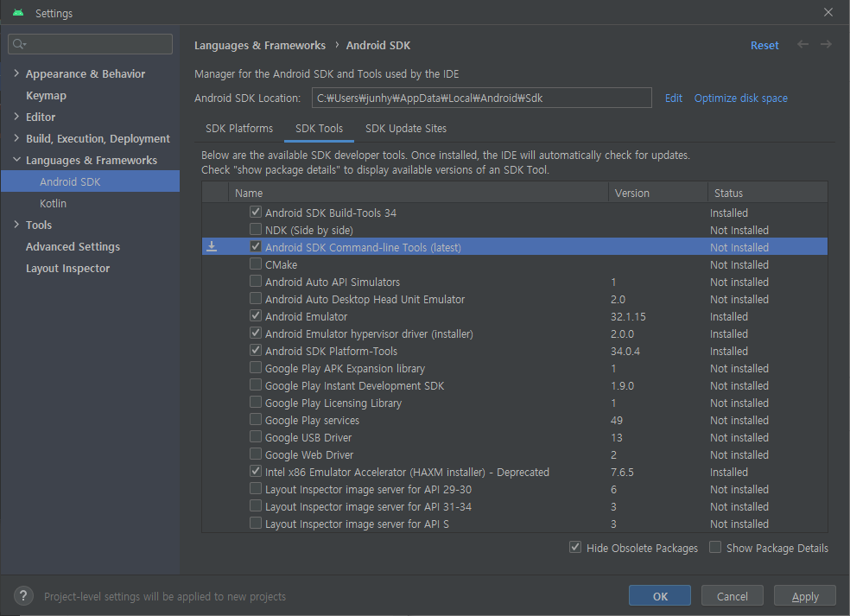Screen dimensions: 850x616
Task: Click the Apply button
Action: coord(804,596)
